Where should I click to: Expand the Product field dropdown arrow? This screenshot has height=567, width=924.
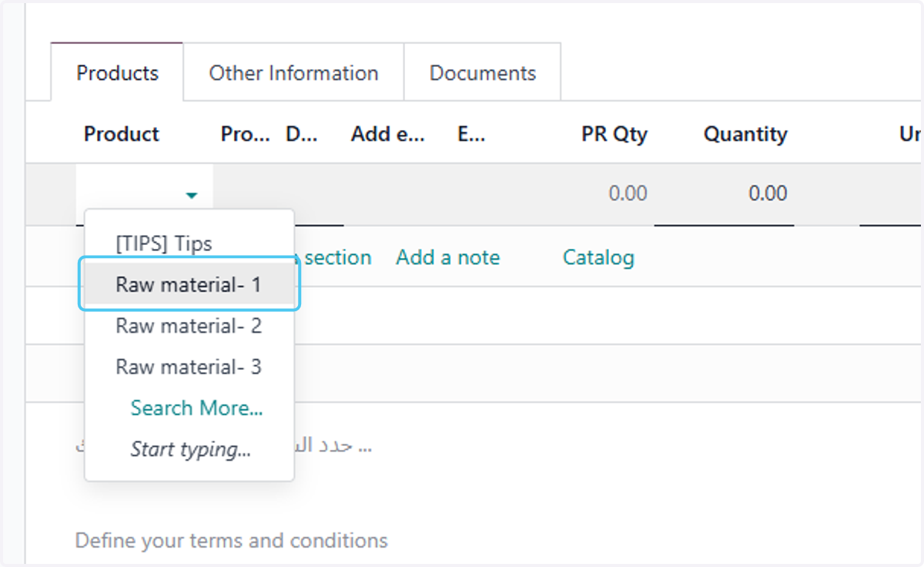tap(192, 196)
